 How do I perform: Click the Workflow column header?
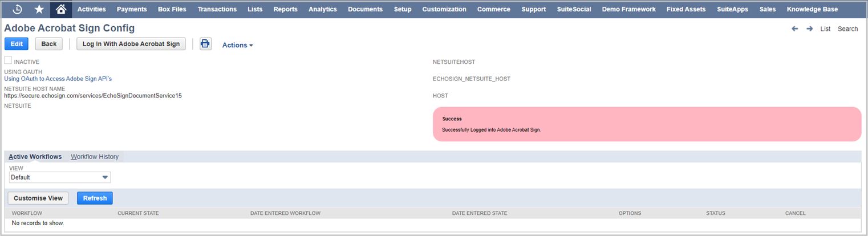click(27, 213)
